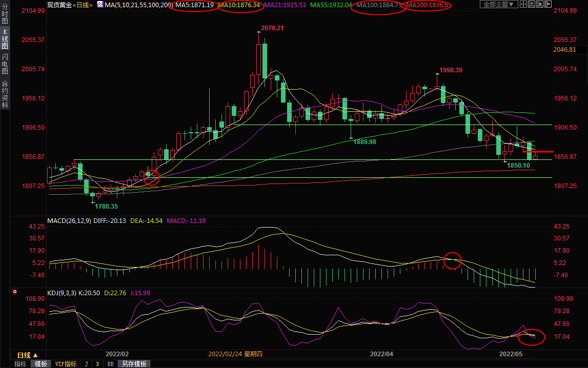Click the VIP指标 button
Image resolution: width=588 pixels, height=368 pixels.
[66, 364]
